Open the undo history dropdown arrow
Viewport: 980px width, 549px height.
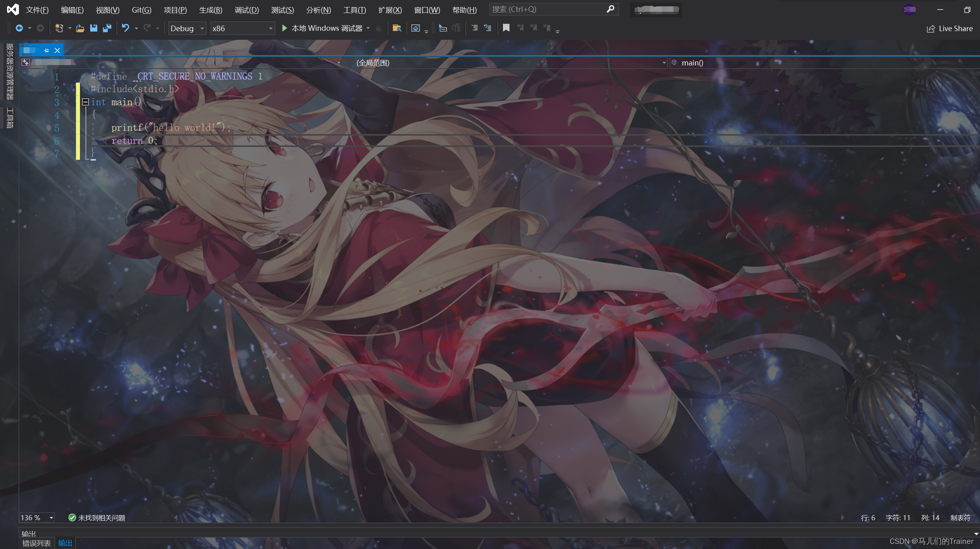[x=136, y=28]
